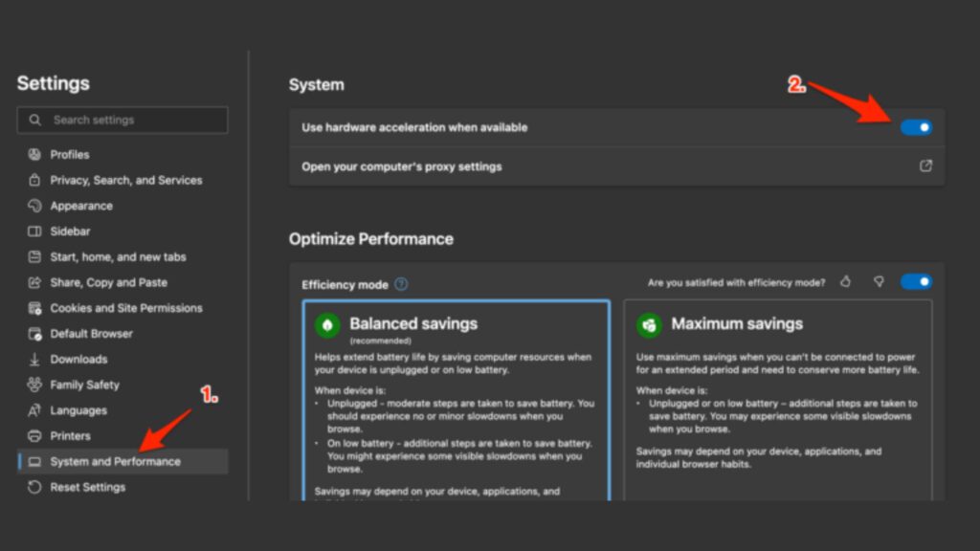Click the efficiency mode help icon

point(401,284)
